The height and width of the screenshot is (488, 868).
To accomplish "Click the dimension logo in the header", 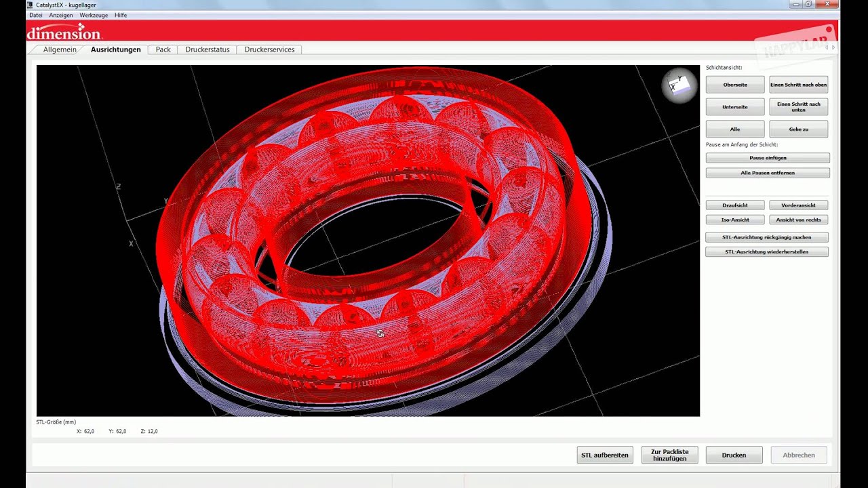I will coord(64,32).
